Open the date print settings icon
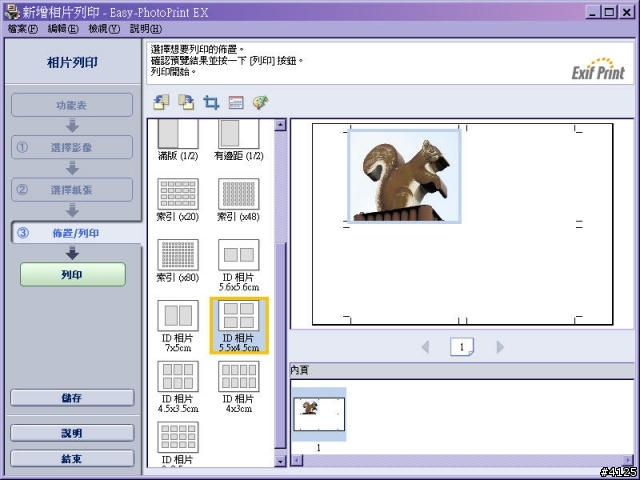Screen dimensions: 640x480 pos(236,102)
